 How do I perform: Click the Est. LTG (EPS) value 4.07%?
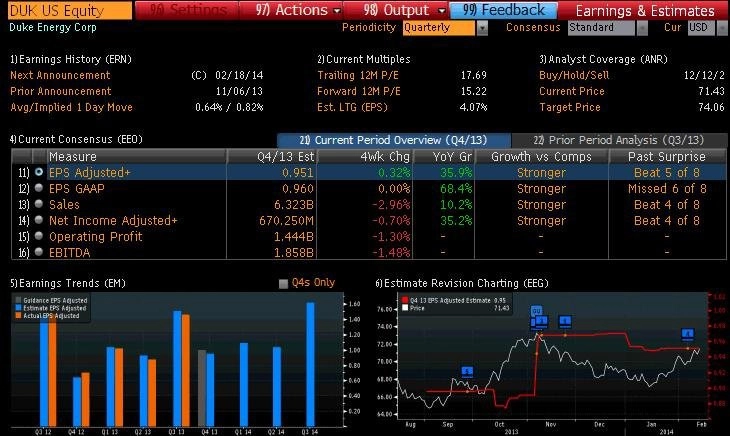pyautogui.click(x=473, y=107)
